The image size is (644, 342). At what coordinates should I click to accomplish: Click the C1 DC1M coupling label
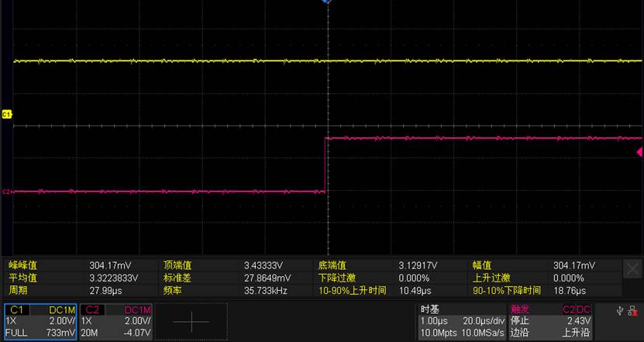pyautogui.click(x=62, y=310)
